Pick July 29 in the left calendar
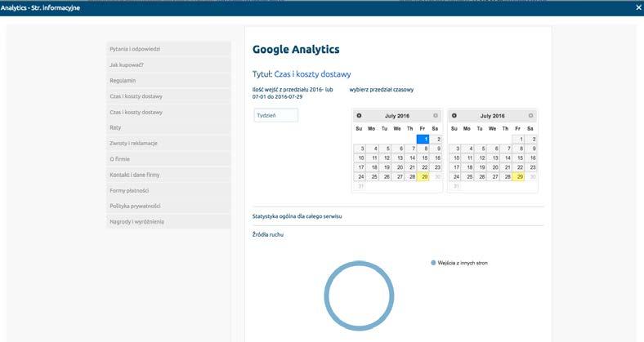The height and width of the screenshot is (342, 644). 423,177
